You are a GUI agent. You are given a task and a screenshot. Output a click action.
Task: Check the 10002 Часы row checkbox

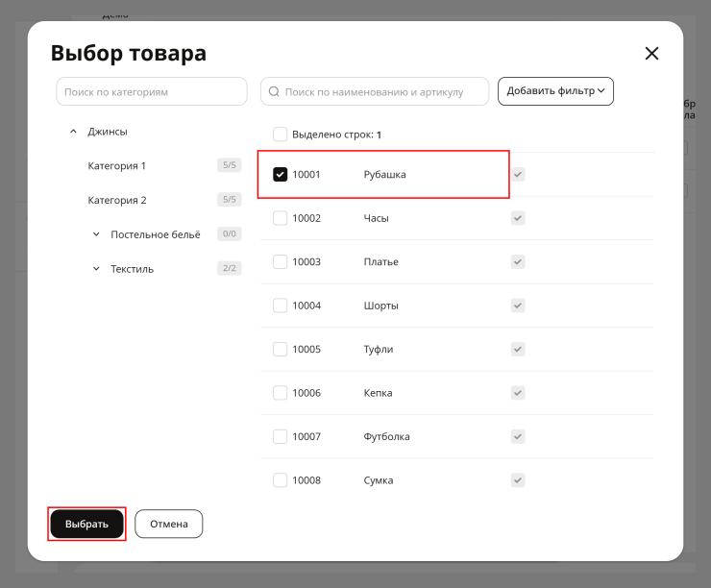(x=280, y=218)
